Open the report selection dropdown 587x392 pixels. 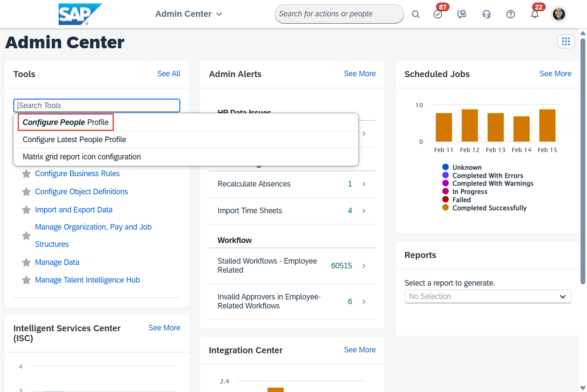(x=487, y=296)
